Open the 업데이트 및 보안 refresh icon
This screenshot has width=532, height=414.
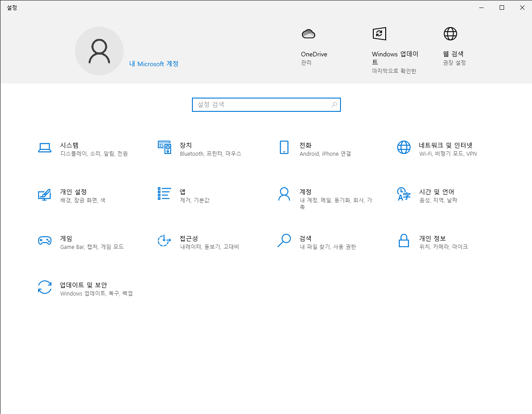pyautogui.click(x=45, y=287)
